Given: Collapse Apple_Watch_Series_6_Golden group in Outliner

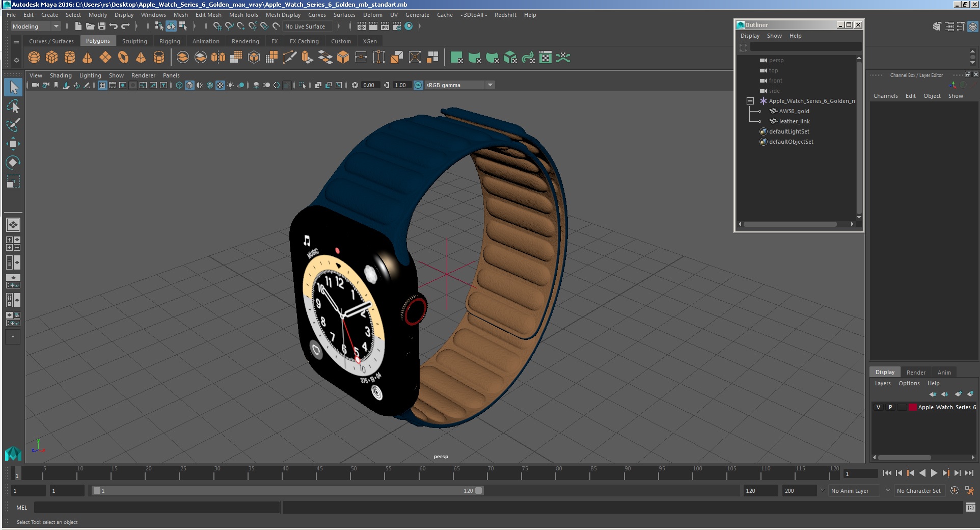Looking at the screenshot, I should 750,101.
